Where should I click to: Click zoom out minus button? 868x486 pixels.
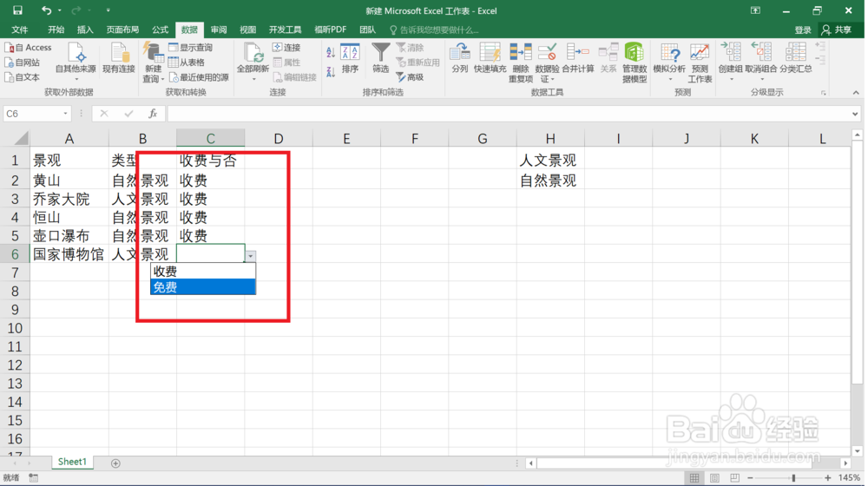tap(751, 477)
